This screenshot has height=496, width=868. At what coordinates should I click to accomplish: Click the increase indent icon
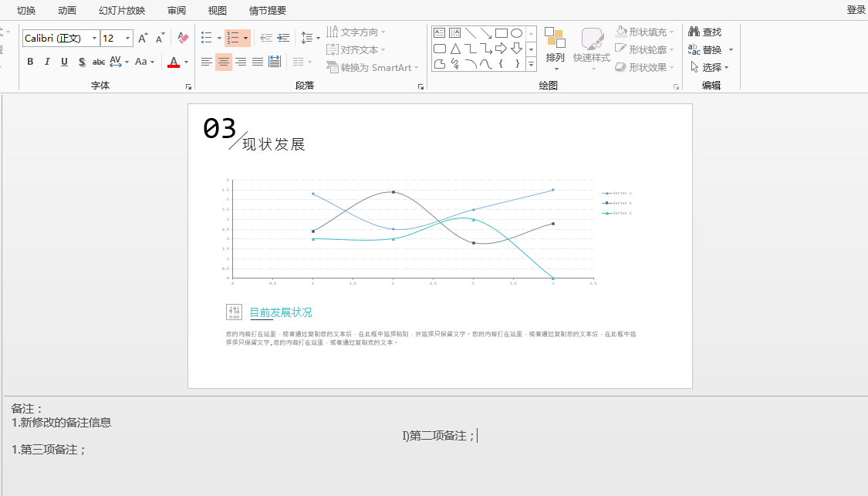pyautogui.click(x=283, y=38)
